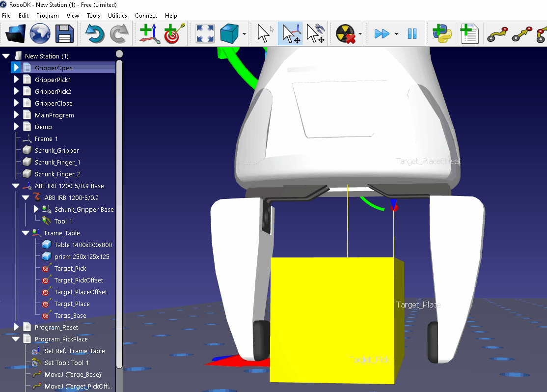Click the fast simulation button
The width and height of the screenshot is (547, 392).
point(382,33)
